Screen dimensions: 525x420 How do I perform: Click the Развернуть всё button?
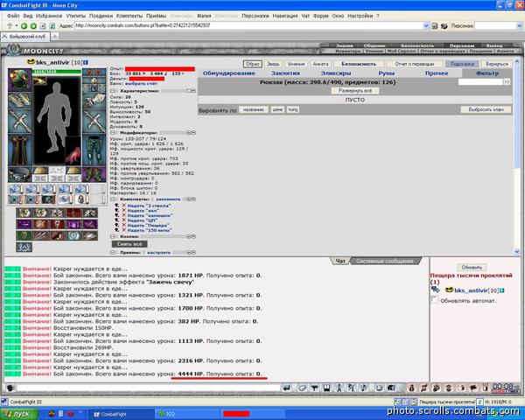tap(355, 91)
